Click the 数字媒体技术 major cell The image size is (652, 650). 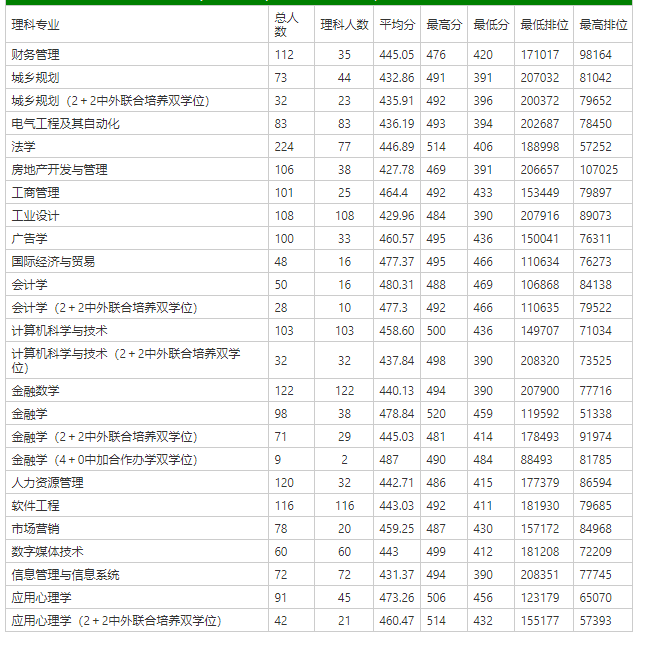click(x=48, y=552)
